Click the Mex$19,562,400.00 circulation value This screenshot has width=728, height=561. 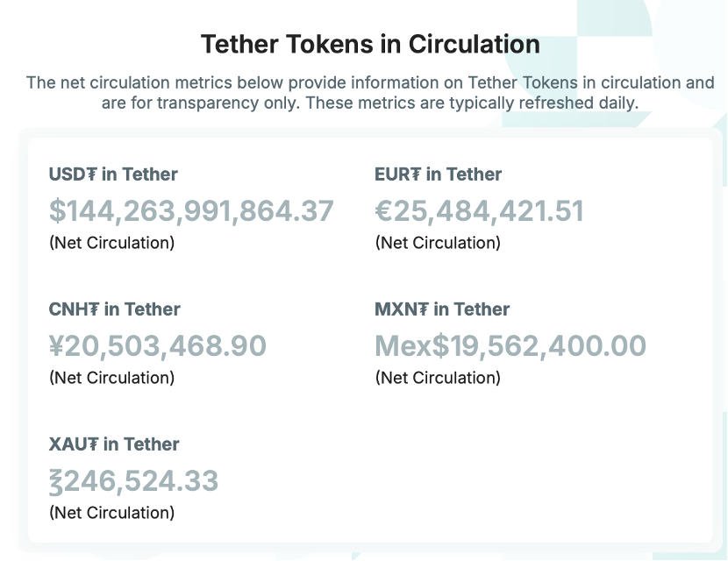coord(510,346)
